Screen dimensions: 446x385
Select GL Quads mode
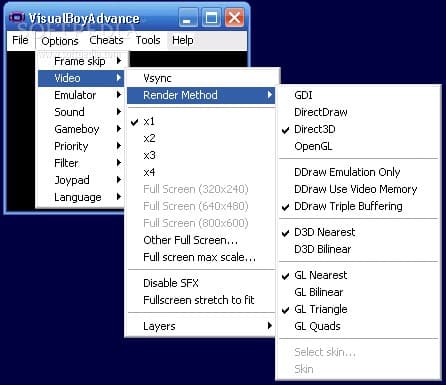click(x=358, y=326)
